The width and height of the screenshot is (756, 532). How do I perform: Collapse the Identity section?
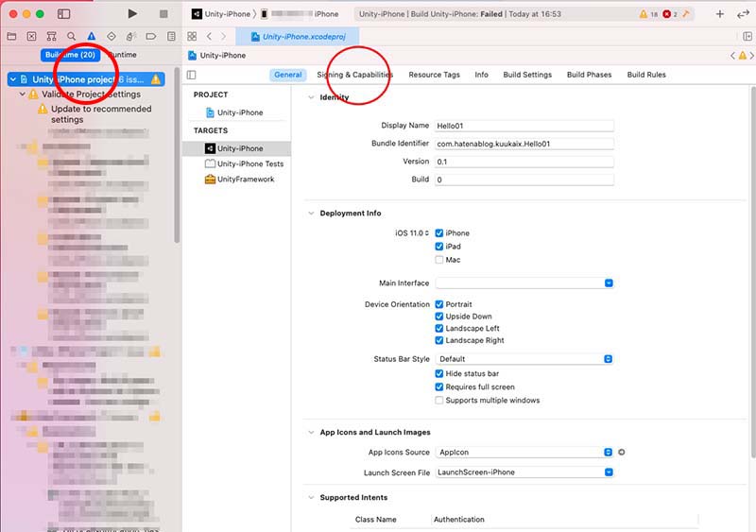point(311,97)
